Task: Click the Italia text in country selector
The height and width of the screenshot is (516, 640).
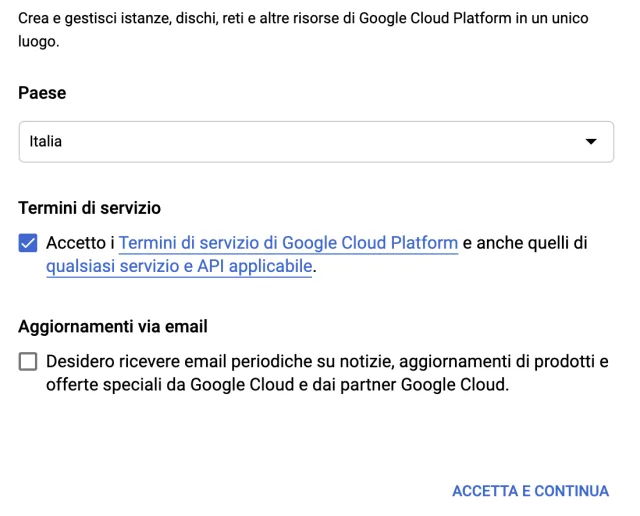Action: pos(46,142)
